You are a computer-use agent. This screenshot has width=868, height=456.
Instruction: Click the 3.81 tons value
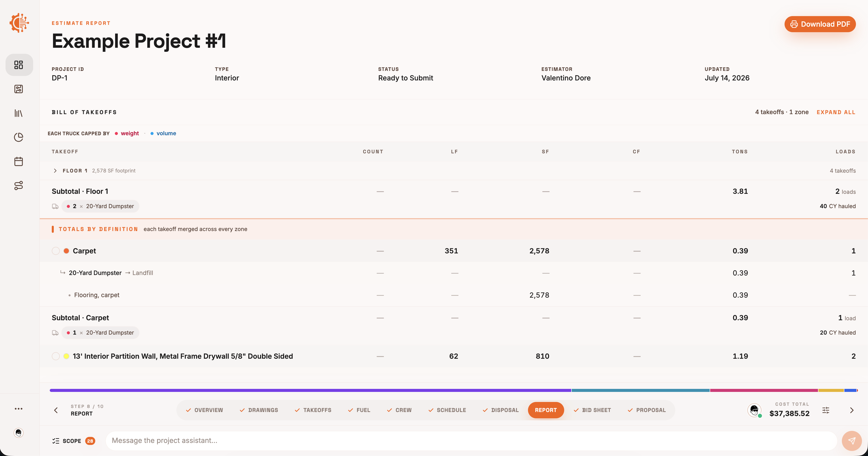[x=740, y=192]
